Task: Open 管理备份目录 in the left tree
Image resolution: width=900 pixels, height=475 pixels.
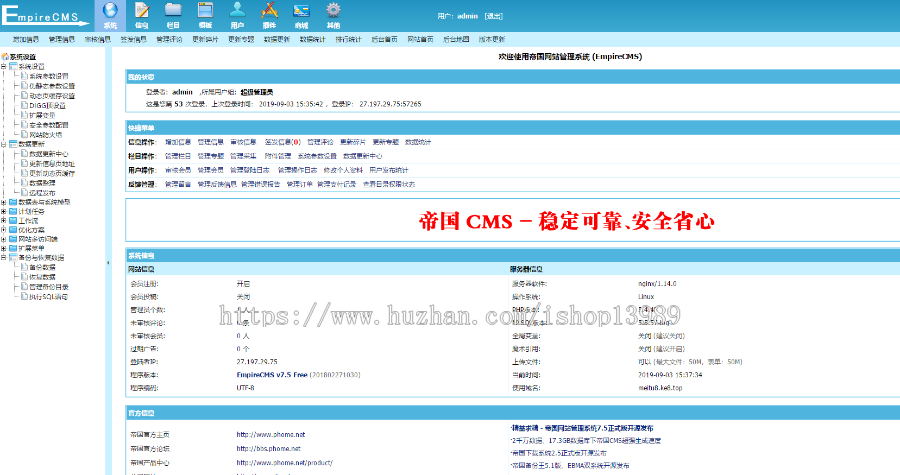Action: point(49,287)
